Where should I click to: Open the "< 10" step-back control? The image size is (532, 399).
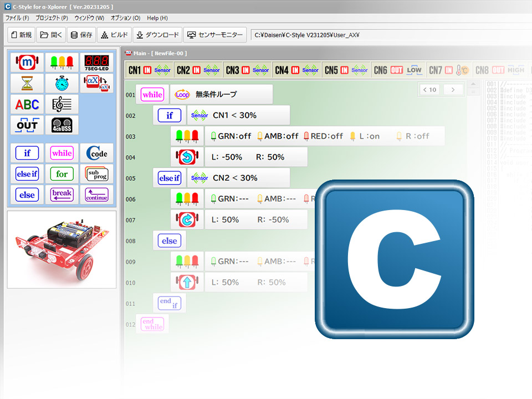pos(429,90)
